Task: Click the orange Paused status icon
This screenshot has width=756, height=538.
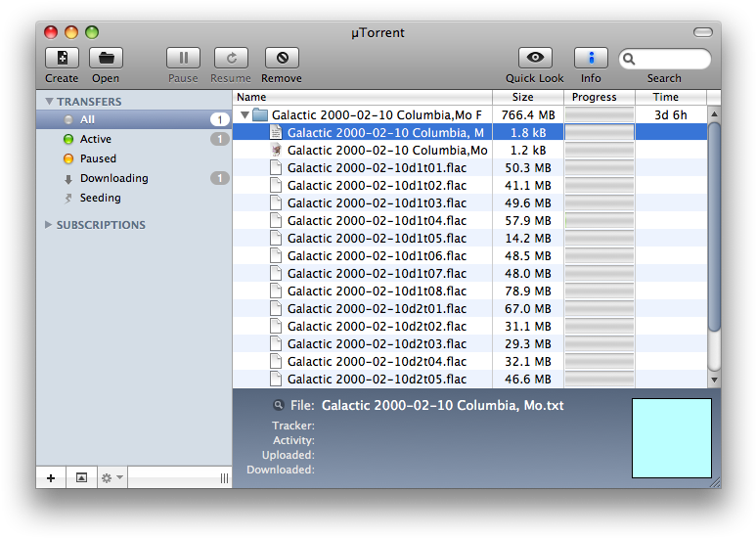Action: coord(68,158)
